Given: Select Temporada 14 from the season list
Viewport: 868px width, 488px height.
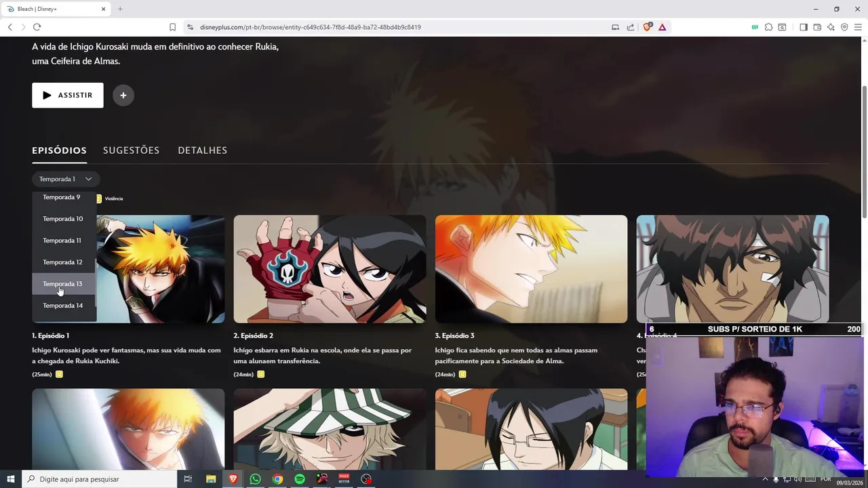Looking at the screenshot, I should pyautogui.click(x=63, y=306).
